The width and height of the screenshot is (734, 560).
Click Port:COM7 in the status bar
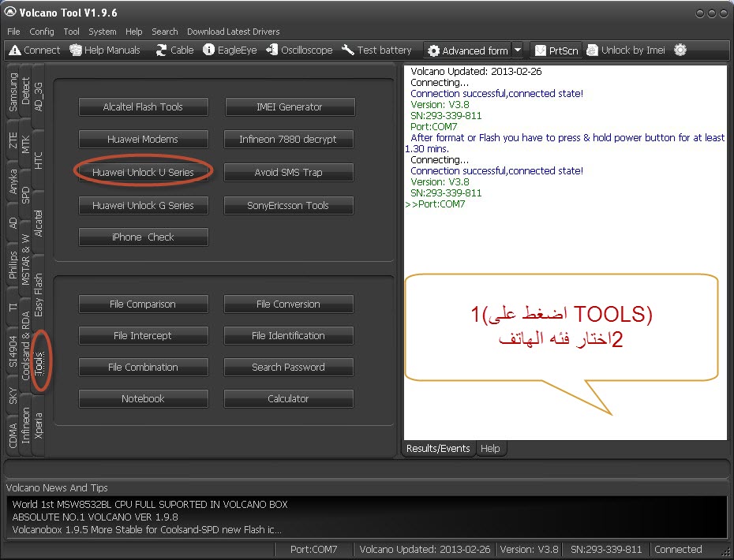pyautogui.click(x=313, y=549)
